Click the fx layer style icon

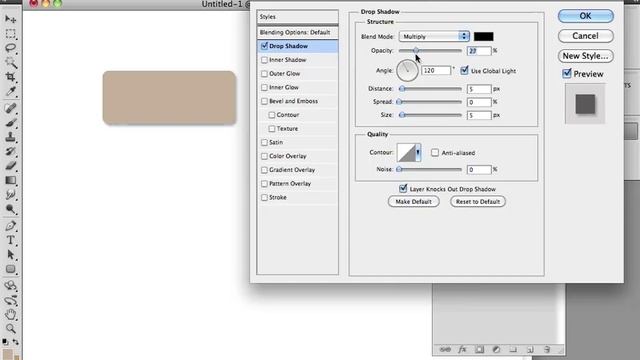coord(462,349)
